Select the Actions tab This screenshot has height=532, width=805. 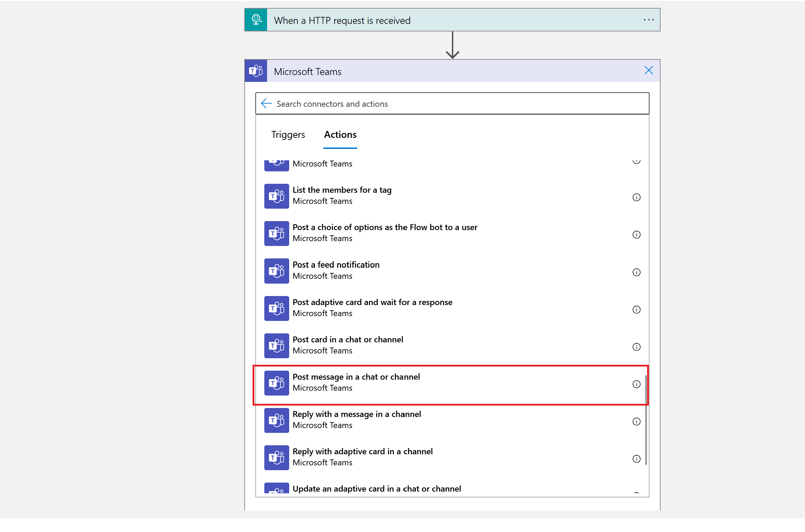coord(340,135)
